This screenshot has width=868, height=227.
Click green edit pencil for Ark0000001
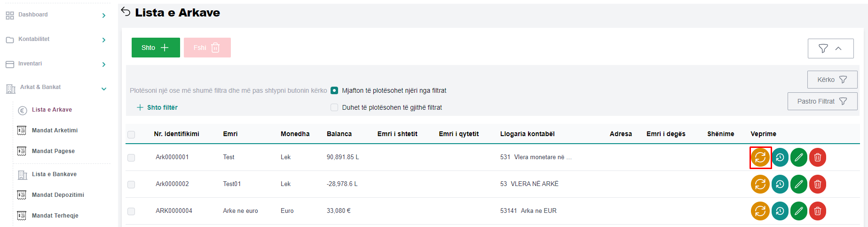click(798, 157)
